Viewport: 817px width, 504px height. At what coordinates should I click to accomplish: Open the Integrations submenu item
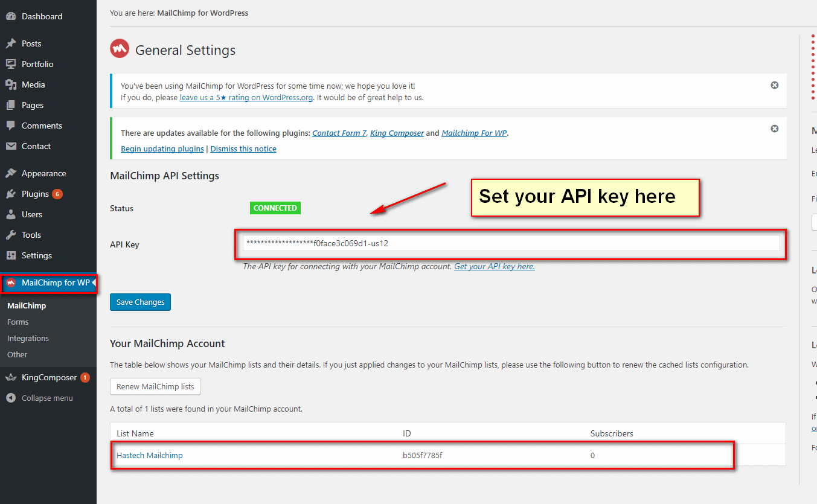click(28, 338)
